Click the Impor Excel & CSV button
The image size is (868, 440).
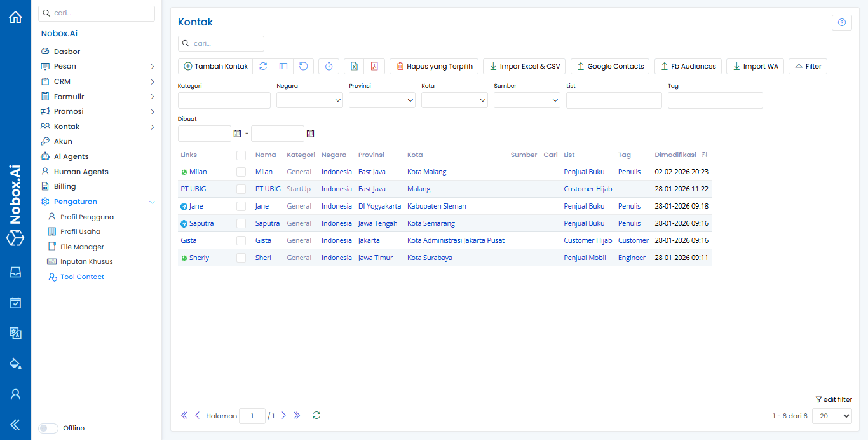[x=524, y=66]
